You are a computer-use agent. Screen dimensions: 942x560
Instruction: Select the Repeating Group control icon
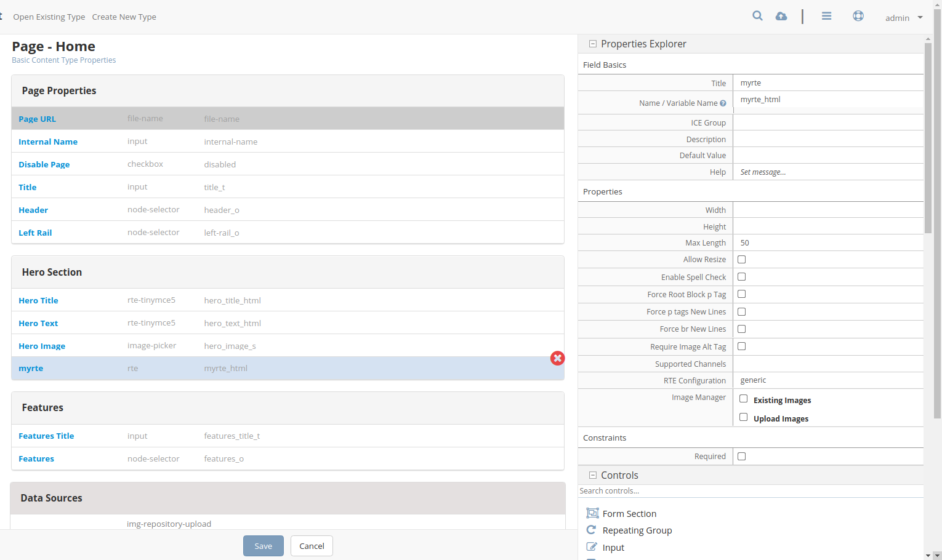click(591, 530)
